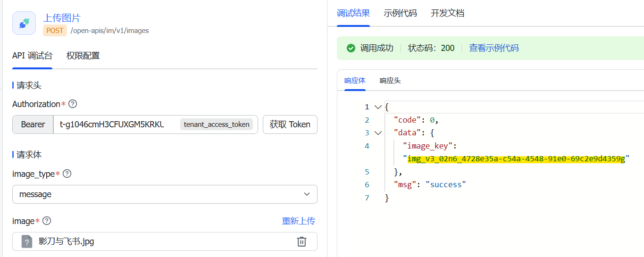This screenshot has height=257, width=644.
Task: Click the highlighted image_key value
Action: 516,159
